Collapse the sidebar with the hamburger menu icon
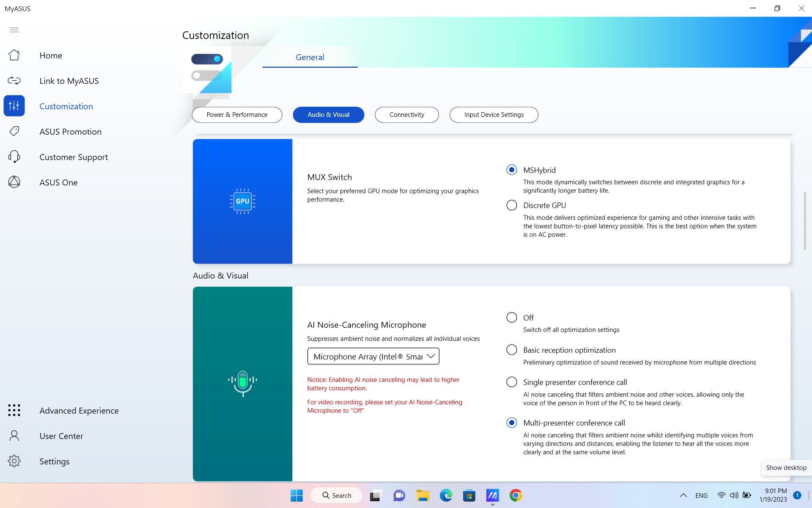The height and width of the screenshot is (508, 812). point(14,30)
